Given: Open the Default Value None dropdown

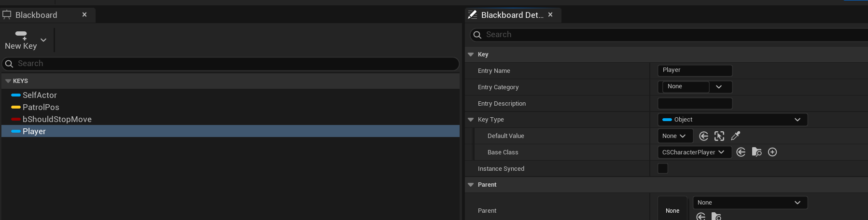Looking at the screenshot, I should pyautogui.click(x=675, y=136).
